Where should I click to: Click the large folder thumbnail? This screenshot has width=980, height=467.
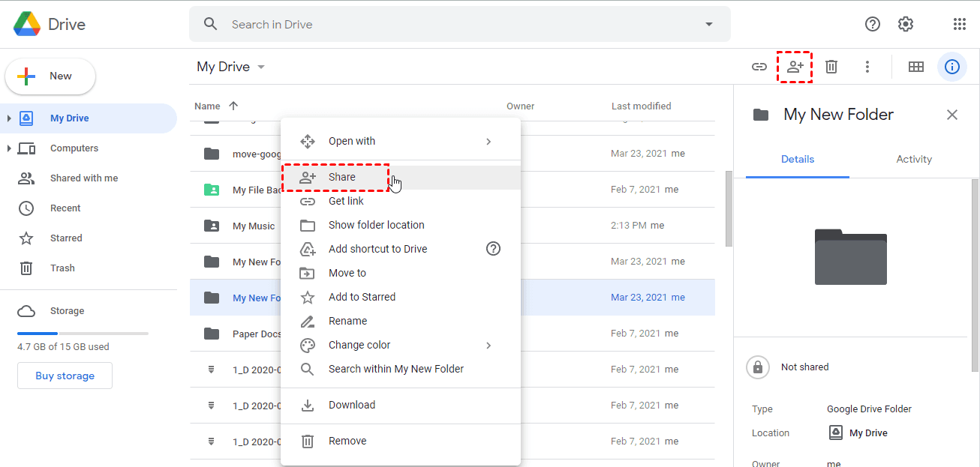point(851,257)
